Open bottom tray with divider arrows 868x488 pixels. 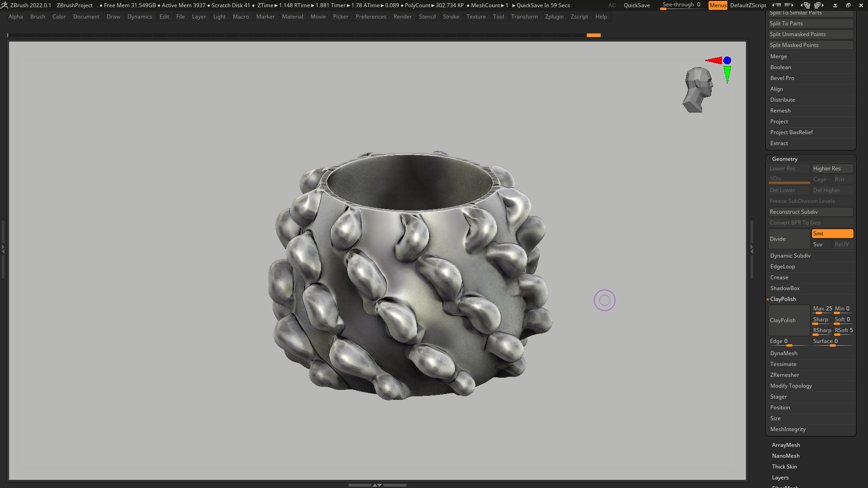[x=377, y=485]
